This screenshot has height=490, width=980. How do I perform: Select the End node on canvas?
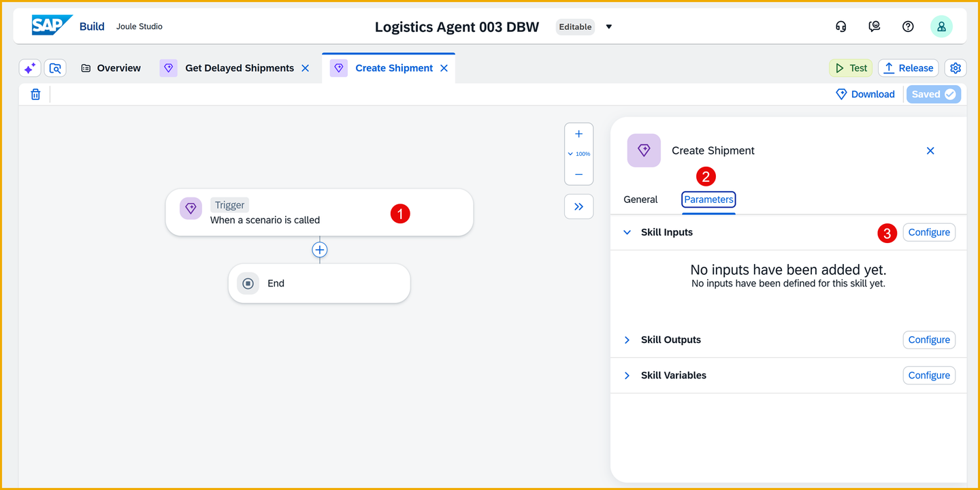tap(319, 283)
